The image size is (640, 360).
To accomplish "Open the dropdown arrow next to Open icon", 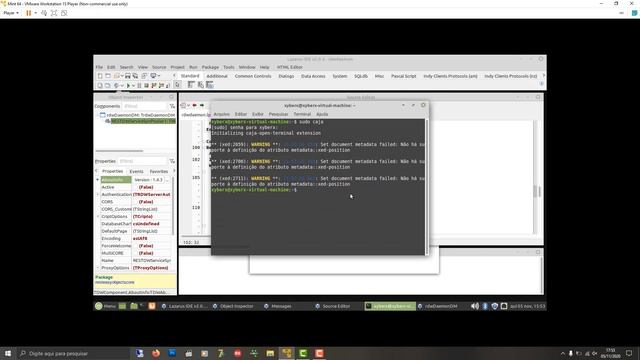I will 122,76.
